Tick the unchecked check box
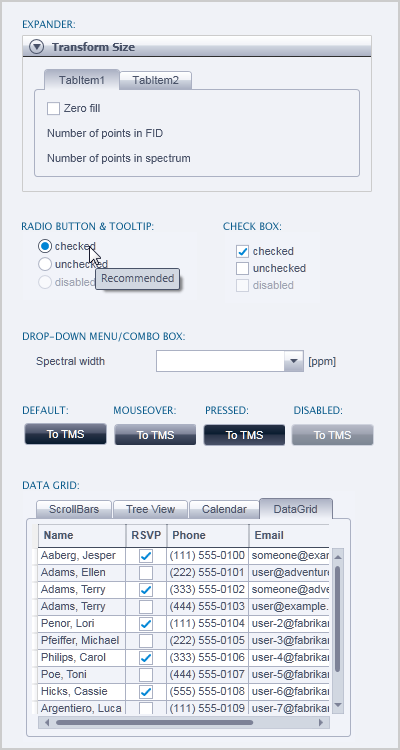Screen dimensions: 400x750 tap(243, 268)
